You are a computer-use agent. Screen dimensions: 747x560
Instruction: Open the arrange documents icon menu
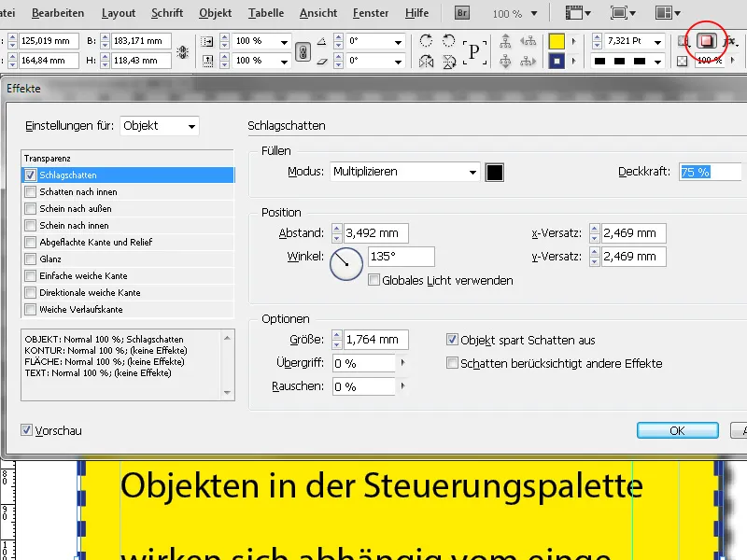coord(668,13)
